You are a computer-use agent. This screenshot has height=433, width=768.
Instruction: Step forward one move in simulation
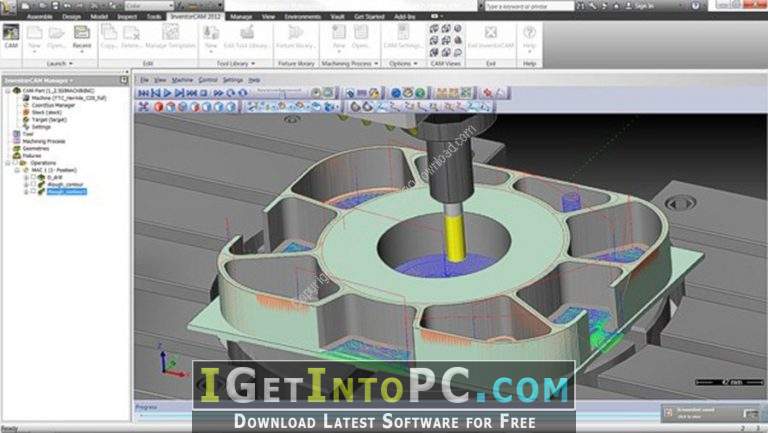click(179, 93)
